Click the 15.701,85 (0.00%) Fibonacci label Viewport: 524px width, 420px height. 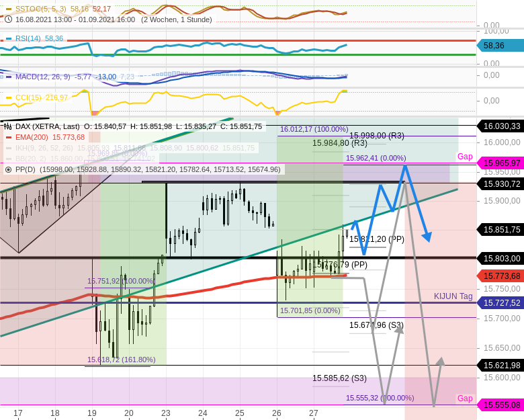310,310
